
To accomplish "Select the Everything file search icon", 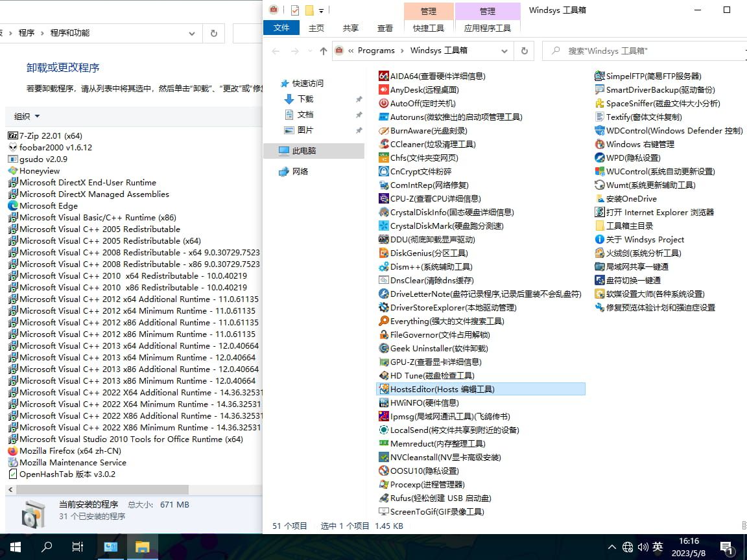I will tap(384, 321).
